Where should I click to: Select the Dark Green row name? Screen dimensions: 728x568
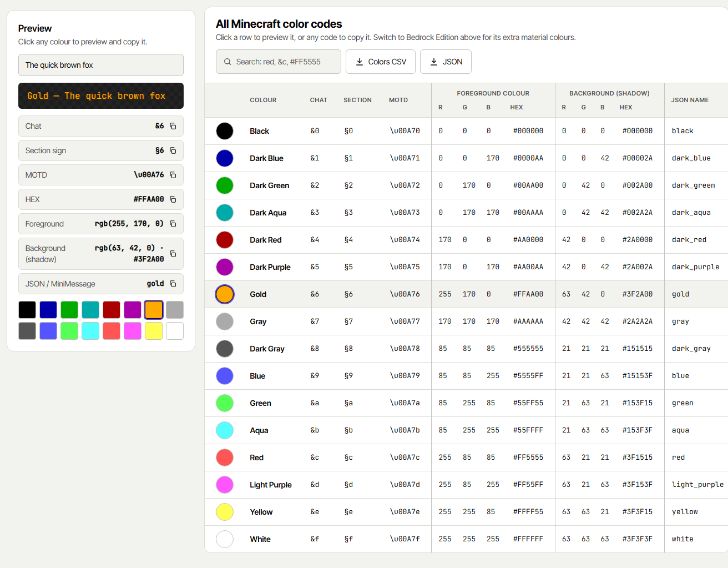tap(269, 185)
